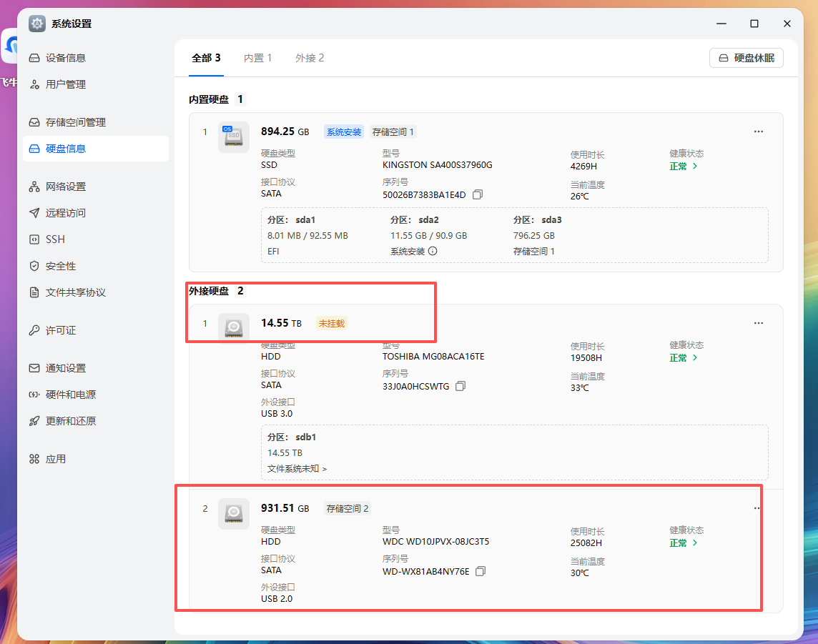The width and height of the screenshot is (818, 644).
Task: Click the 设备信息 disk icon in sidebar
Action: coord(34,58)
